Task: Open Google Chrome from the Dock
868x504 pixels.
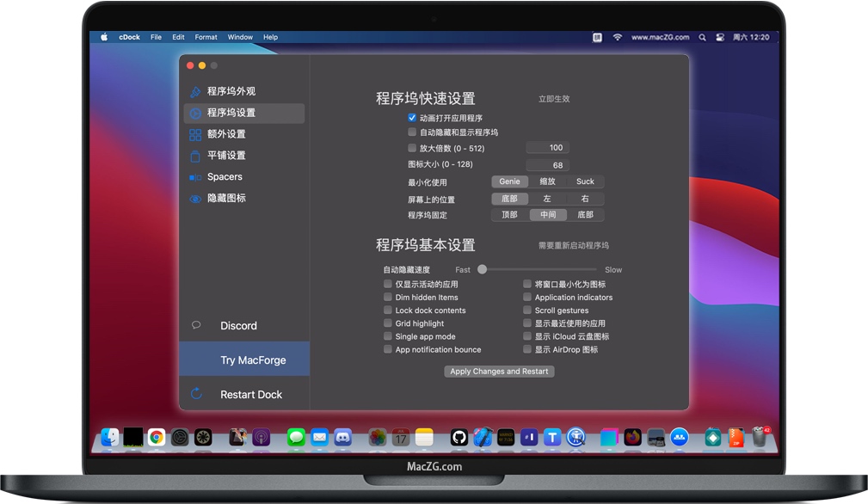Action: pyautogui.click(x=157, y=438)
